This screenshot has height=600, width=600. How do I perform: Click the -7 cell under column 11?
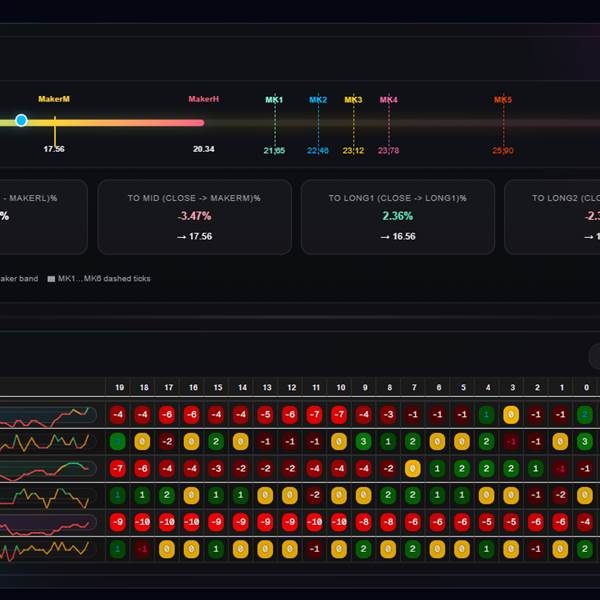(314, 415)
